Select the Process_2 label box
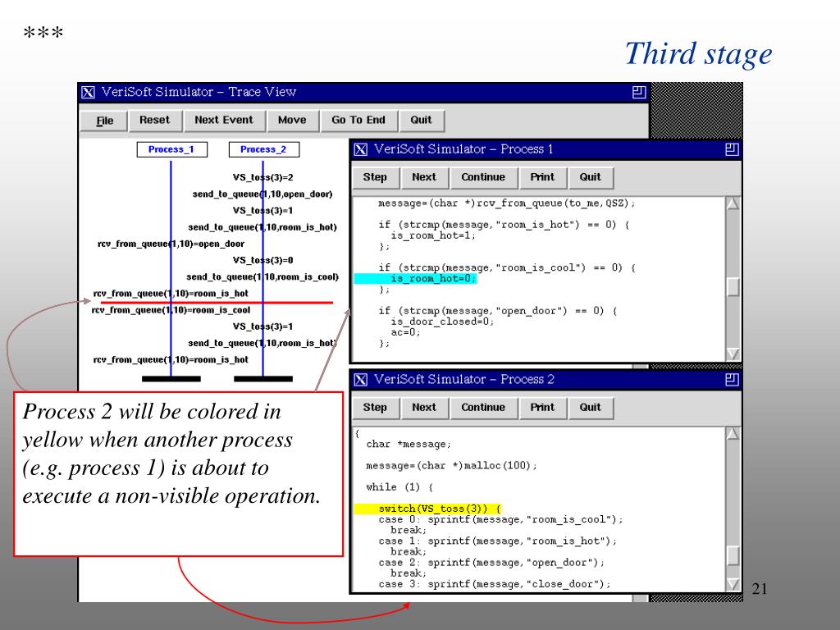The width and height of the screenshot is (840, 630). pyautogui.click(x=263, y=149)
